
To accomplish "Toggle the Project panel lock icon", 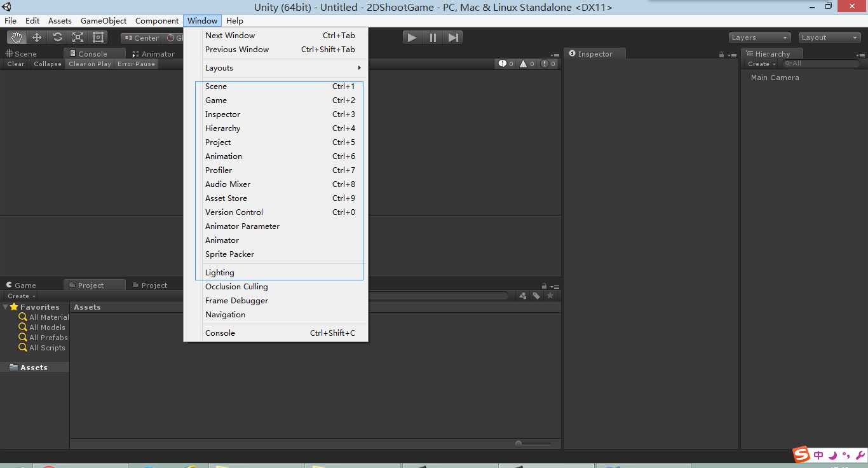I will (544, 286).
